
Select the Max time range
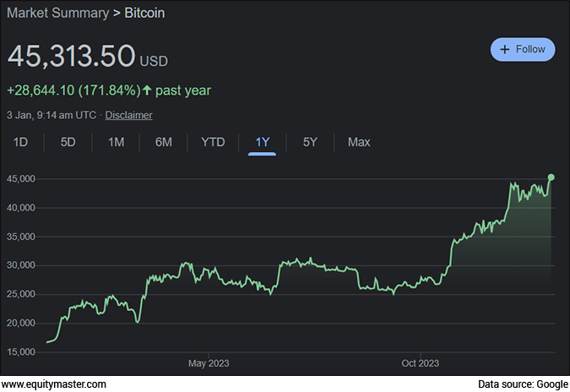pos(359,142)
